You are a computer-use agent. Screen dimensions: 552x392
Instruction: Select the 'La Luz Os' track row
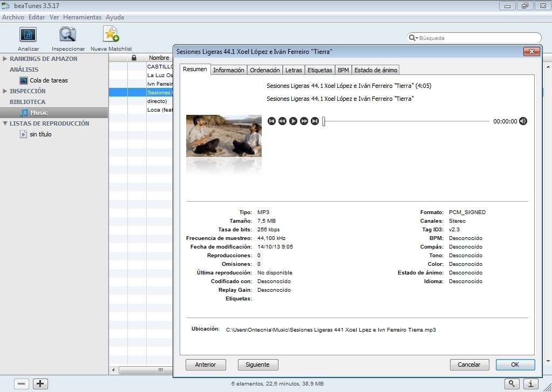pyautogui.click(x=141, y=75)
